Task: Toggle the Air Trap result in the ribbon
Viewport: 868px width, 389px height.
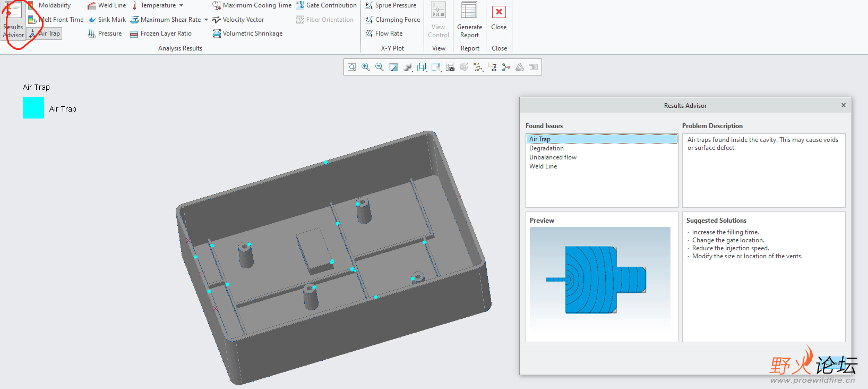Action: [x=45, y=33]
